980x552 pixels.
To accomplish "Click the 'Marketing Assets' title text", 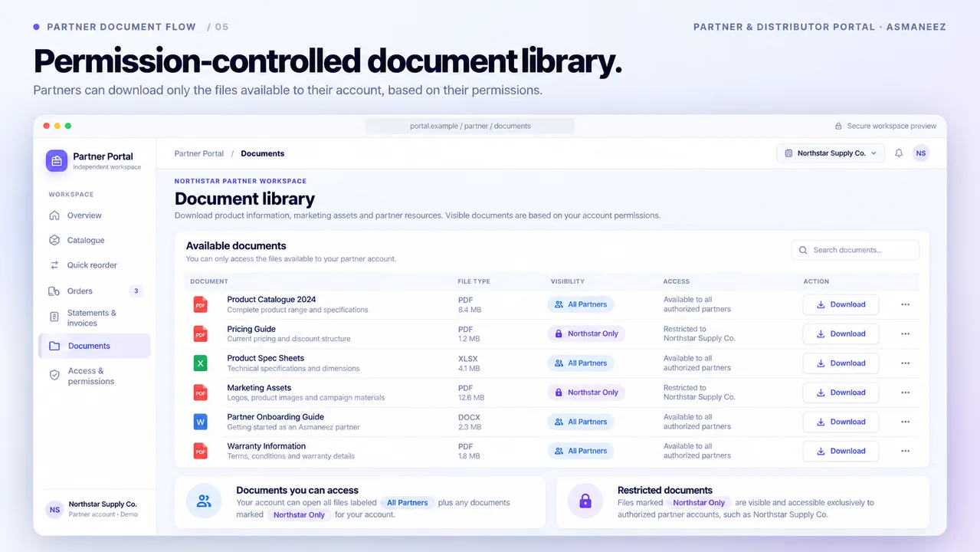I will pos(259,388).
